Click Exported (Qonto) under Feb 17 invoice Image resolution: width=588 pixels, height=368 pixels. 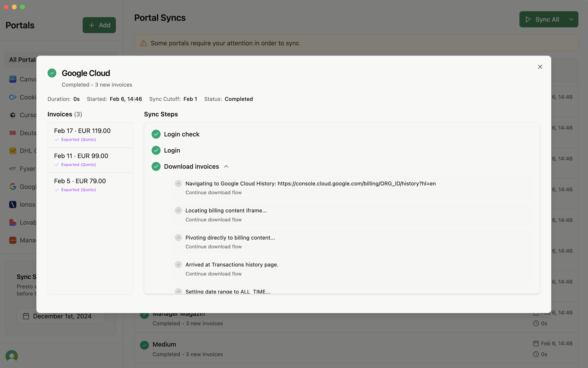pyautogui.click(x=79, y=139)
